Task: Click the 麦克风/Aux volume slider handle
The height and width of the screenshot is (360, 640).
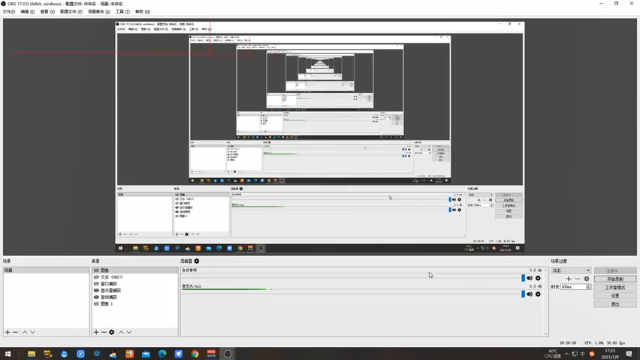Action: [523, 294]
